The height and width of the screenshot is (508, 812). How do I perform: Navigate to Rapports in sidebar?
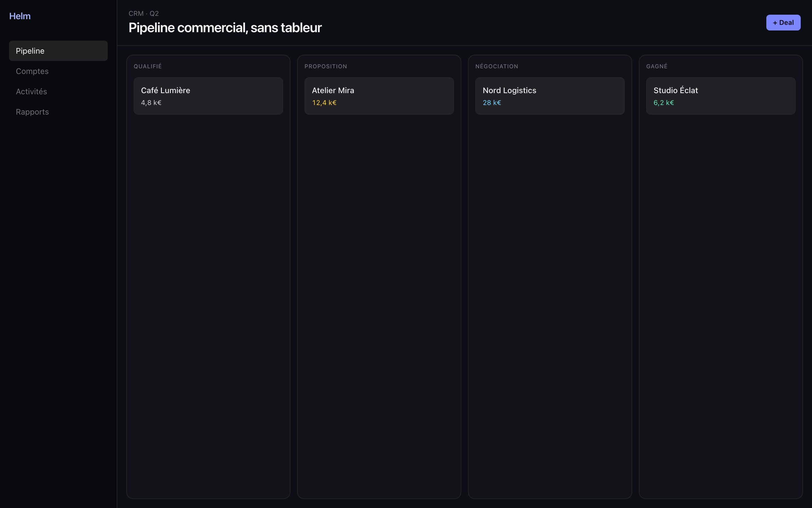pos(58,112)
